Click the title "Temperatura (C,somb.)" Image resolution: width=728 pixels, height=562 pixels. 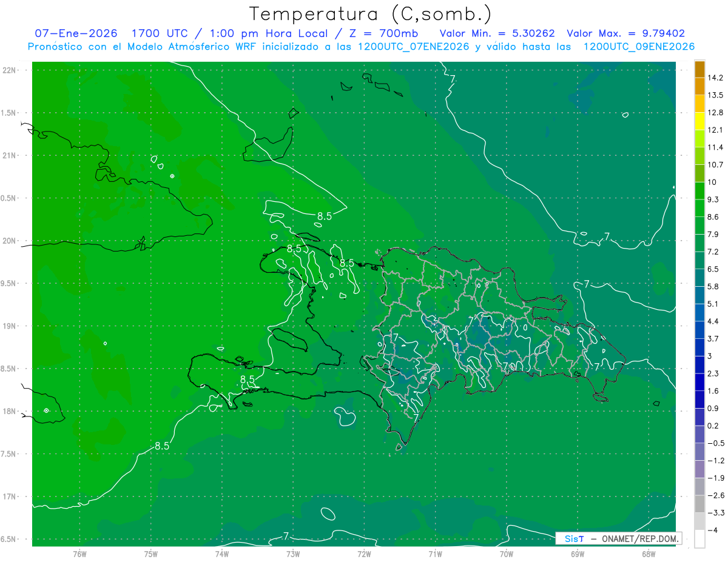coord(371,14)
